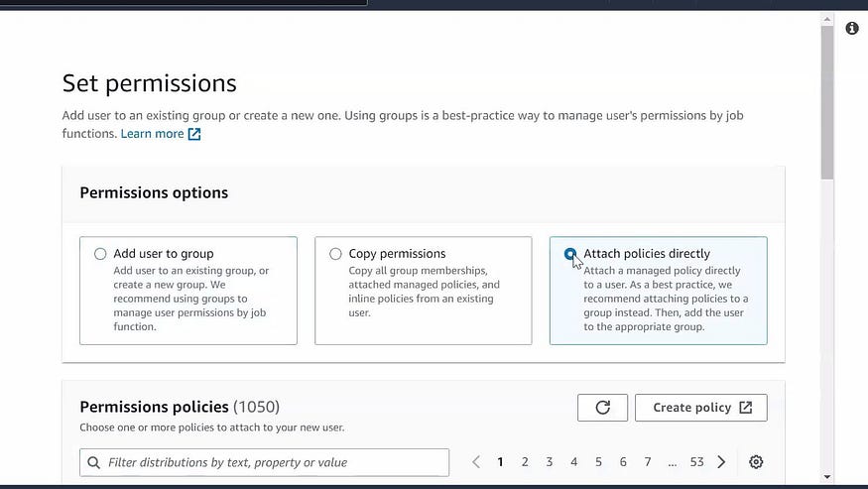Click the external link icon on Create policy
This screenshot has width=868, height=489.
click(746, 408)
